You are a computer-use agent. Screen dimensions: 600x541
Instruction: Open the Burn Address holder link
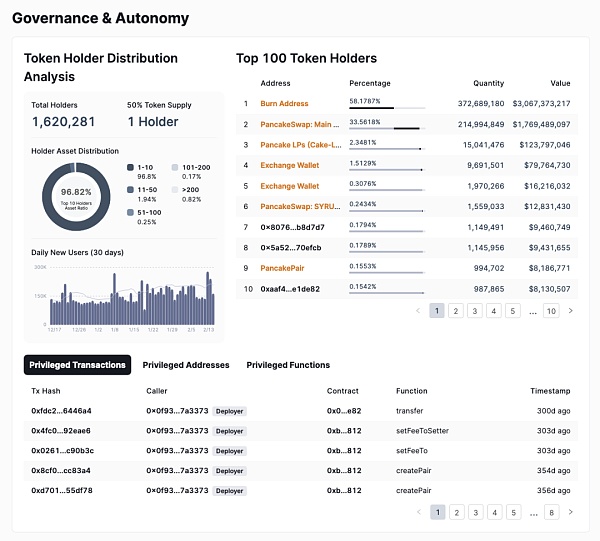(x=284, y=104)
